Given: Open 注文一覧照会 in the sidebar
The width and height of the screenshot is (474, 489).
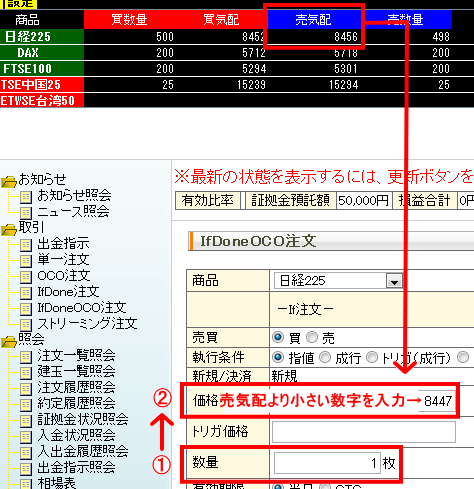Looking at the screenshot, I should tap(76, 355).
